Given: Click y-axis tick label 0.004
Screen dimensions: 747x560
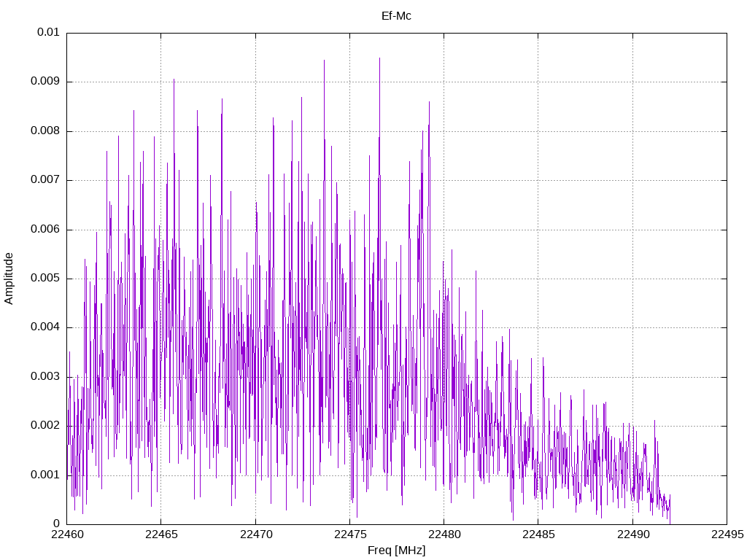Looking at the screenshot, I should [x=45, y=327].
